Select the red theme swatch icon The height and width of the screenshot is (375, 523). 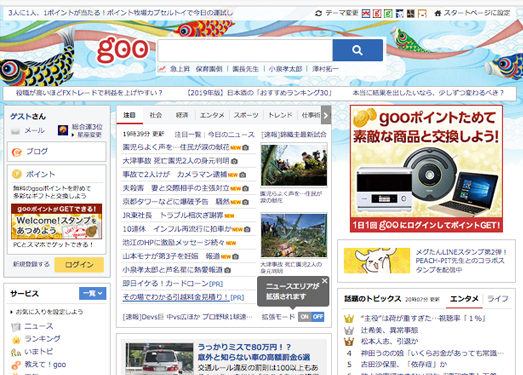pos(377,13)
